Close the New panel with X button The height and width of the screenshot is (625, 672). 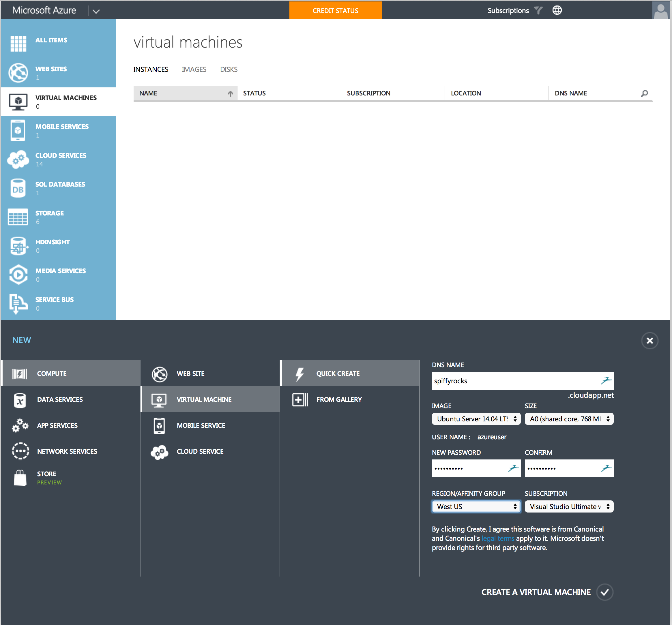650,341
